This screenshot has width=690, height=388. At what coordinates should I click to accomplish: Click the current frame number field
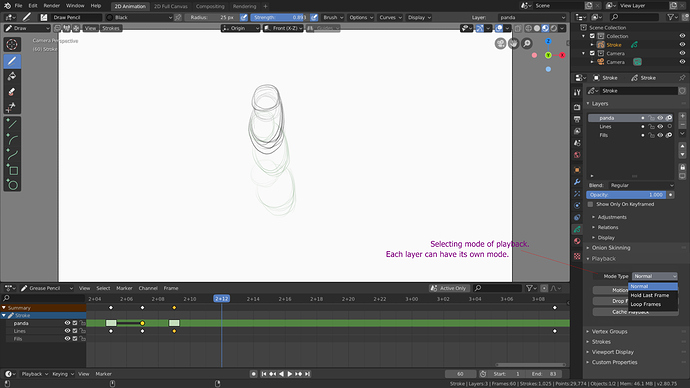460,374
